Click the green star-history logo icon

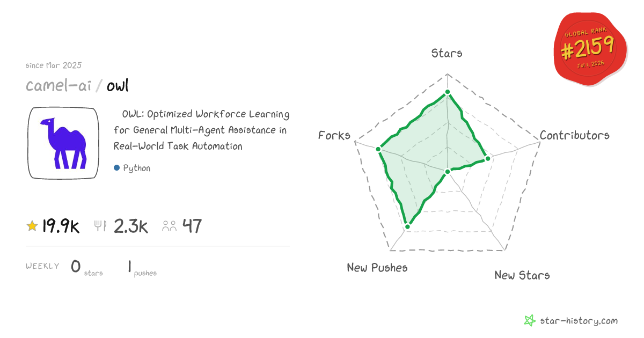point(530,321)
